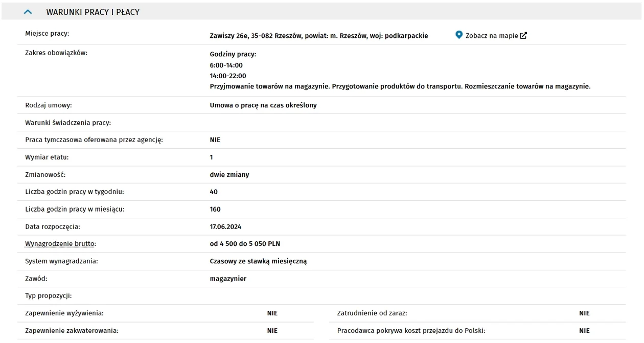Click the 'Zakres obowiązków:' label
Screen dimensions: 644x343
click(56, 53)
